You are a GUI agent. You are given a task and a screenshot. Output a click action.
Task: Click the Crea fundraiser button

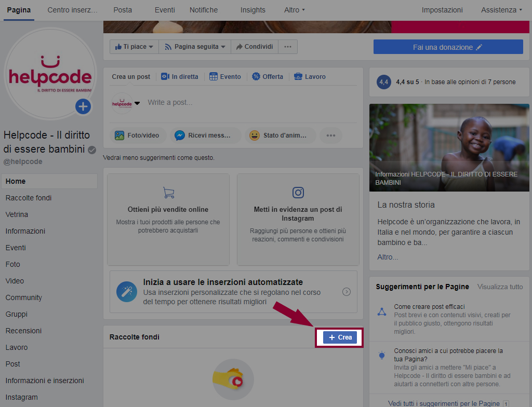pos(340,337)
